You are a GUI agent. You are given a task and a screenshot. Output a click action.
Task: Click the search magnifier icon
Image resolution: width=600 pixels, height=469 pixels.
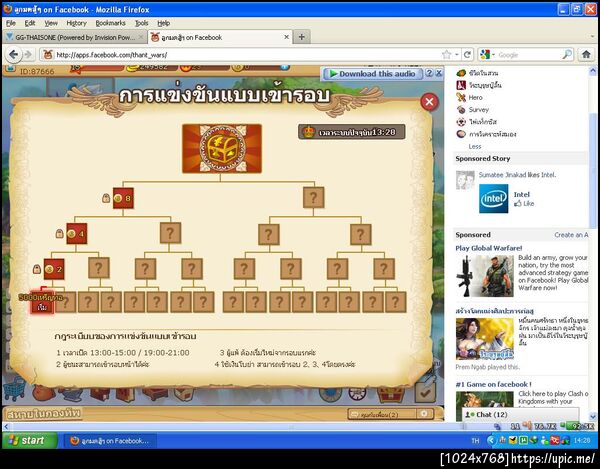pos(567,55)
